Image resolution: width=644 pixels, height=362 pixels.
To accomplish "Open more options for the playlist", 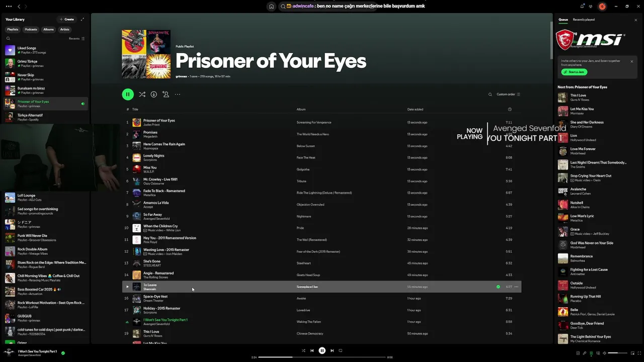I will tap(177, 94).
